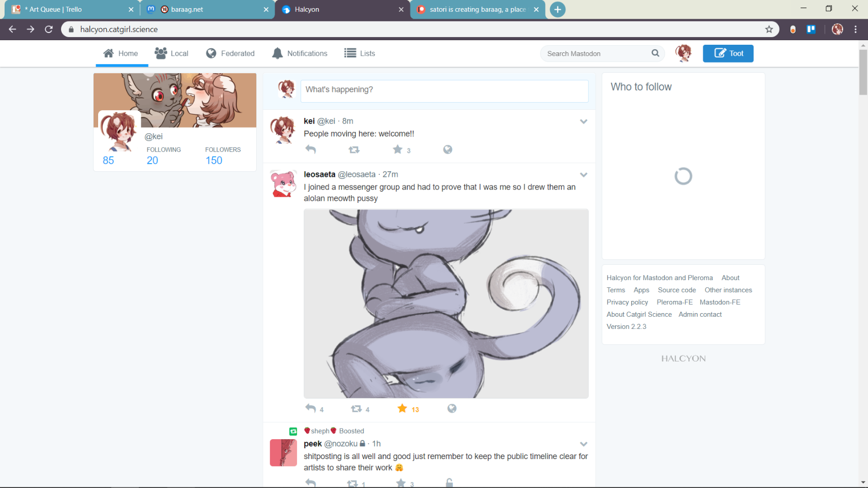The image size is (868, 488).
Task: Open leosaeta's avatar
Action: click(283, 184)
